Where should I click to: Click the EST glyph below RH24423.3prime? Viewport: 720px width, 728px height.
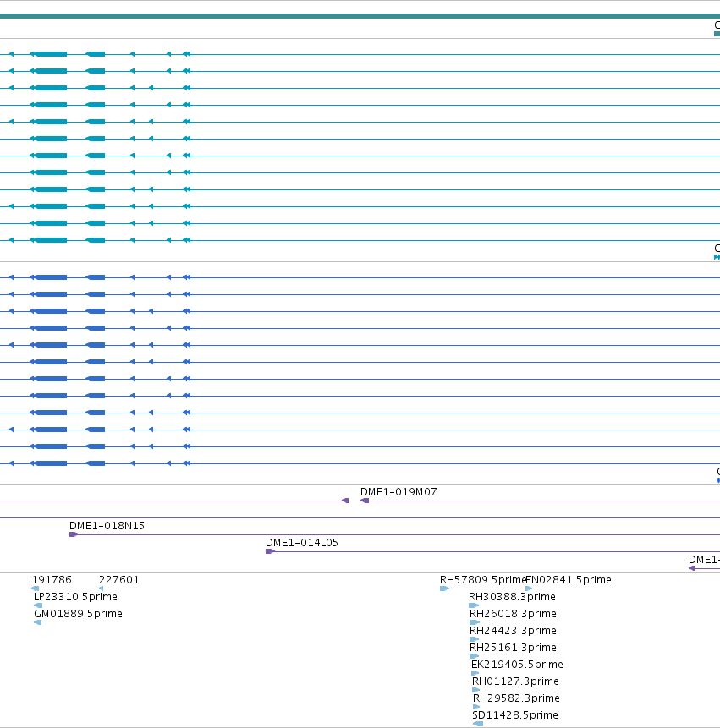475,639
